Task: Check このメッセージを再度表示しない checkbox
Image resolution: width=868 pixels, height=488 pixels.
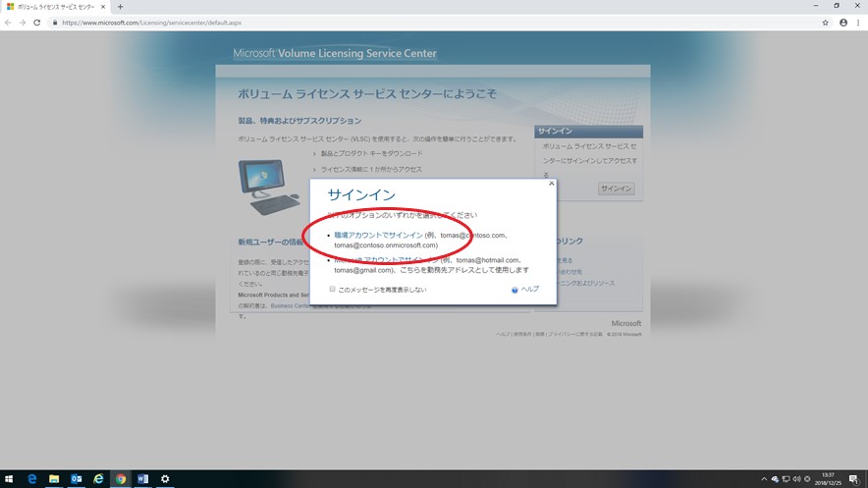Action: [x=332, y=289]
